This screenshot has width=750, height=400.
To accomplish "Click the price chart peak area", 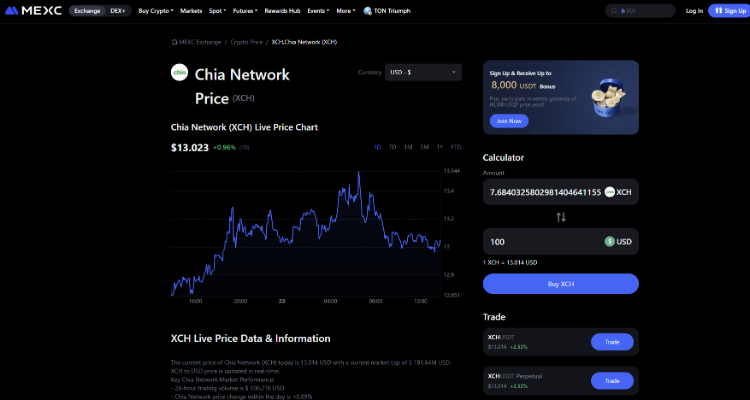I will [358, 174].
